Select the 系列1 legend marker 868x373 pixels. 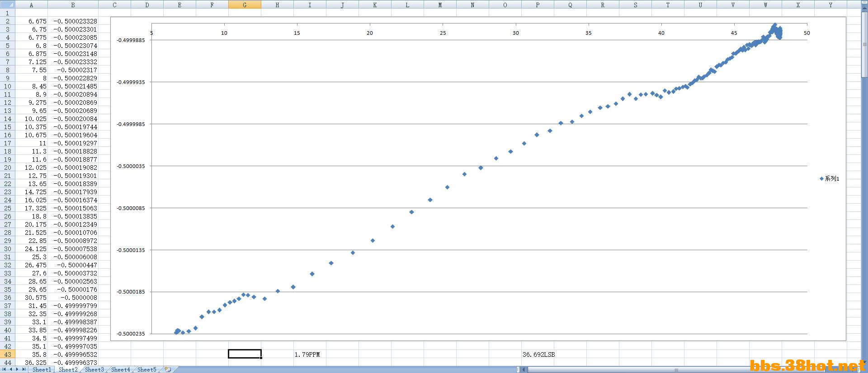821,179
